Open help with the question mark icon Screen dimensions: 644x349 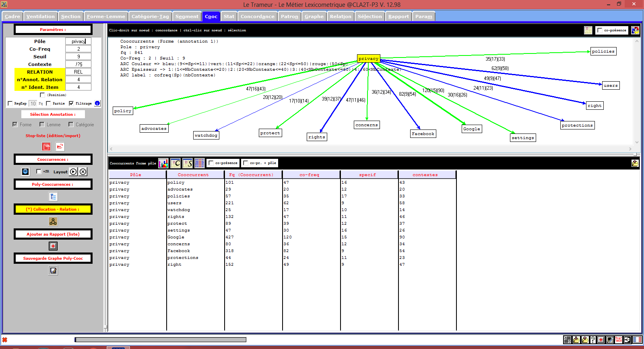[x=593, y=340]
